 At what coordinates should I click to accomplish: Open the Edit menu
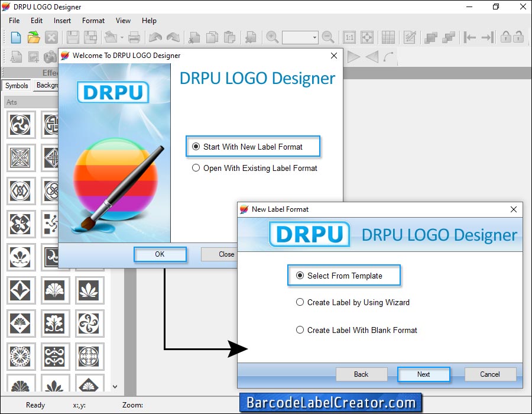tap(37, 21)
